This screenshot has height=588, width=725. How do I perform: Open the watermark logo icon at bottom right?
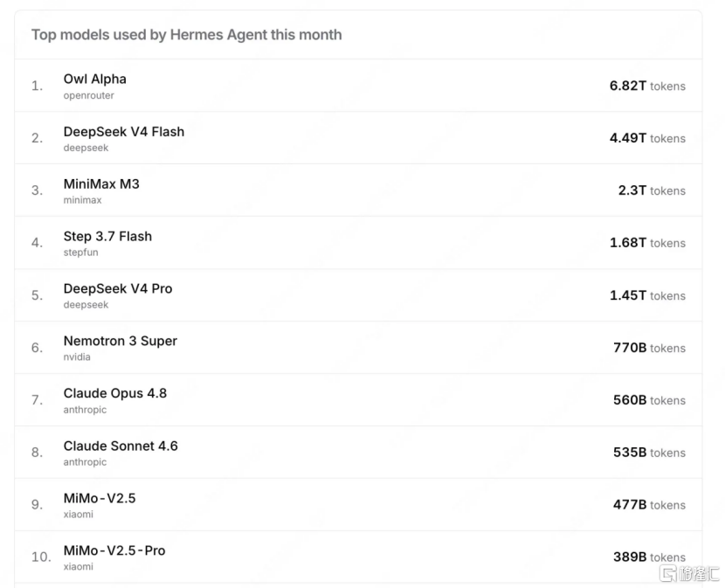[x=667, y=573]
